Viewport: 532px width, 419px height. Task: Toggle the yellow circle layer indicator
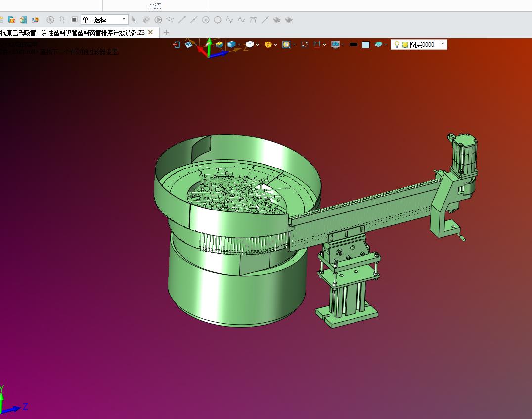pyautogui.click(x=405, y=45)
